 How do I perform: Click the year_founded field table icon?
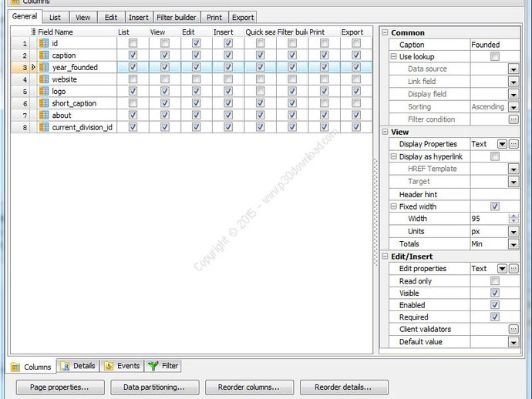coord(44,67)
